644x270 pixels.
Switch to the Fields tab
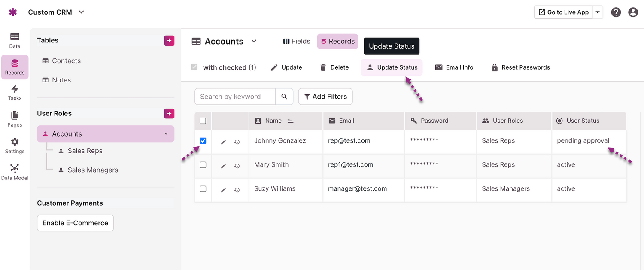click(297, 41)
